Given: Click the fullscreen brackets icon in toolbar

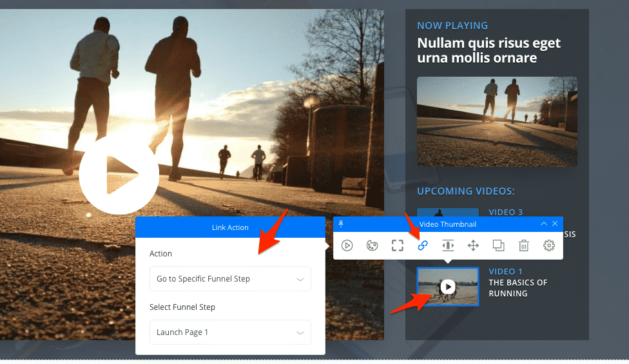Looking at the screenshot, I should [398, 245].
